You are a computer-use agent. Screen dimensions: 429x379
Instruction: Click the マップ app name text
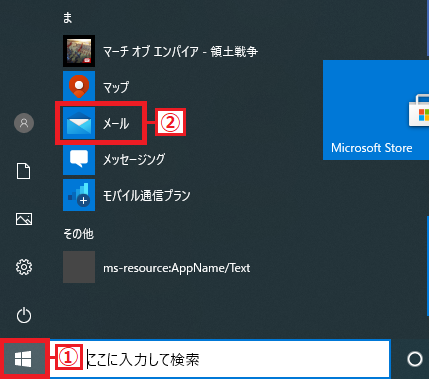click(116, 87)
